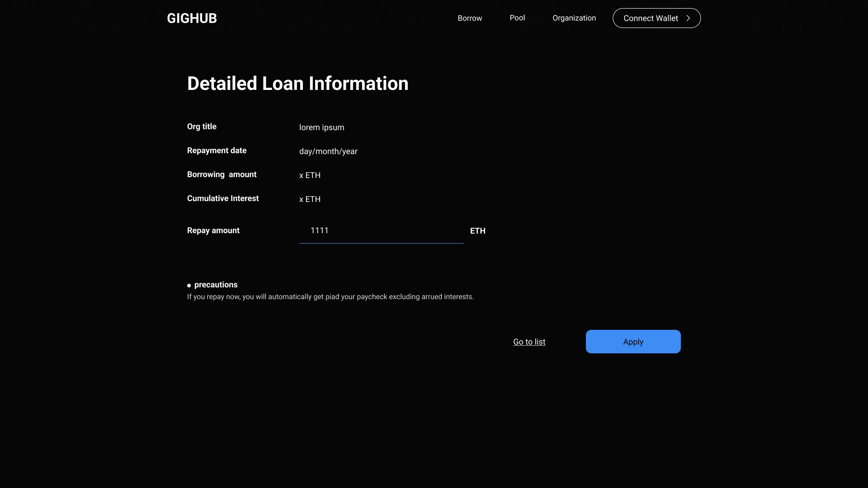
Task: Click the day/month/year value
Action: (328, 151)
